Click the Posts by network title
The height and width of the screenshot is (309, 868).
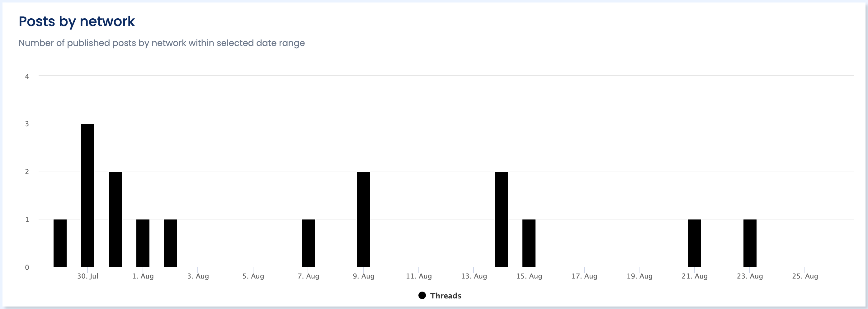click(77, 21)
